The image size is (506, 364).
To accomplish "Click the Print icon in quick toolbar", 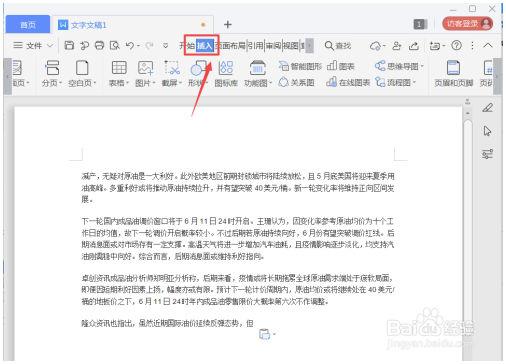I will tap(99, 45).
